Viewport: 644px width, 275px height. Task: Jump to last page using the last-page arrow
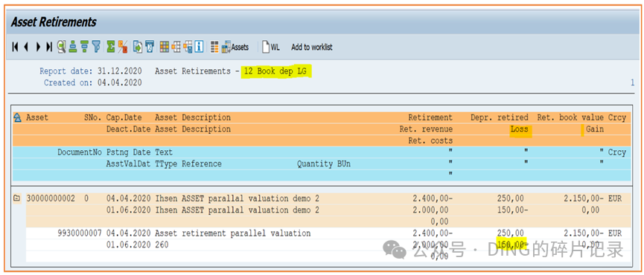(49, 47)
